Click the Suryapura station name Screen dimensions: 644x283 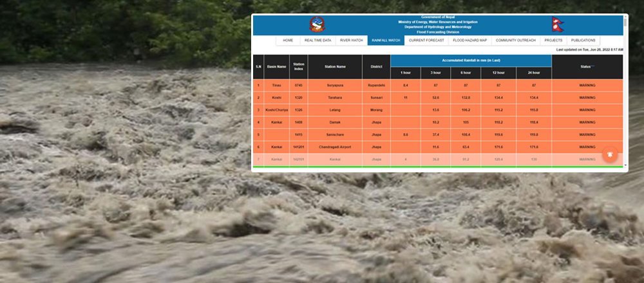point(335,86)
